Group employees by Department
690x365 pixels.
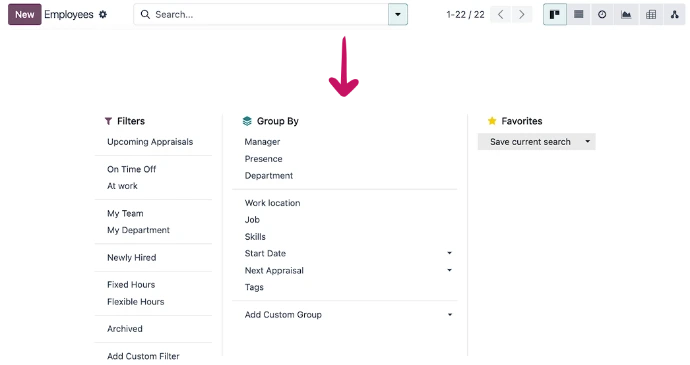click(268, 176)
